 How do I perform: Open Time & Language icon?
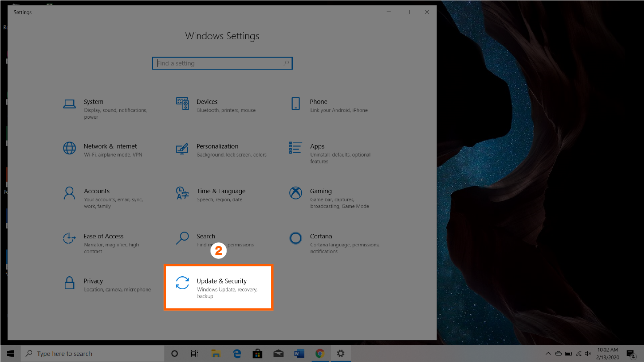pos(182,193)
